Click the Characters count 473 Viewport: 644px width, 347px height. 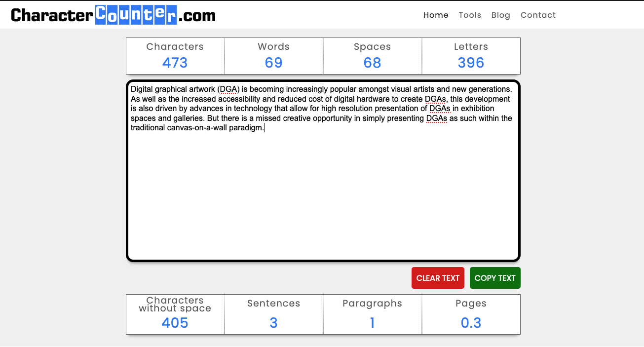(x=175, y=63)
